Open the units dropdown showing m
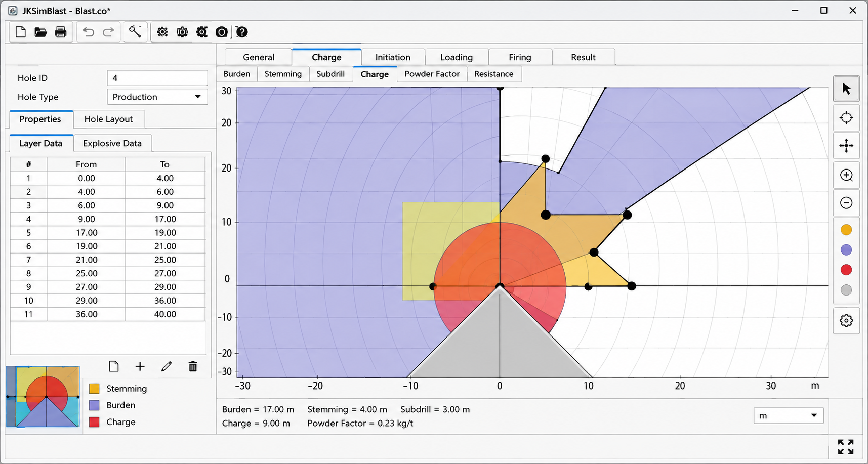 pyautogui.click(x=789, y=415)
